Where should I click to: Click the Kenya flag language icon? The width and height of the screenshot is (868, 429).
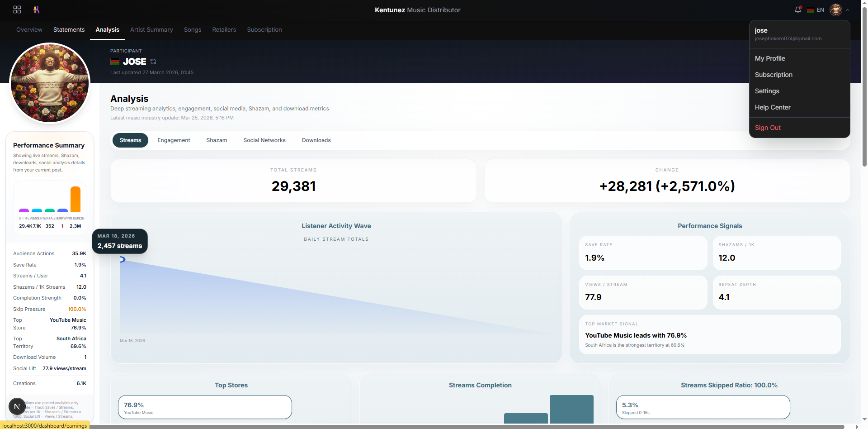811,10
